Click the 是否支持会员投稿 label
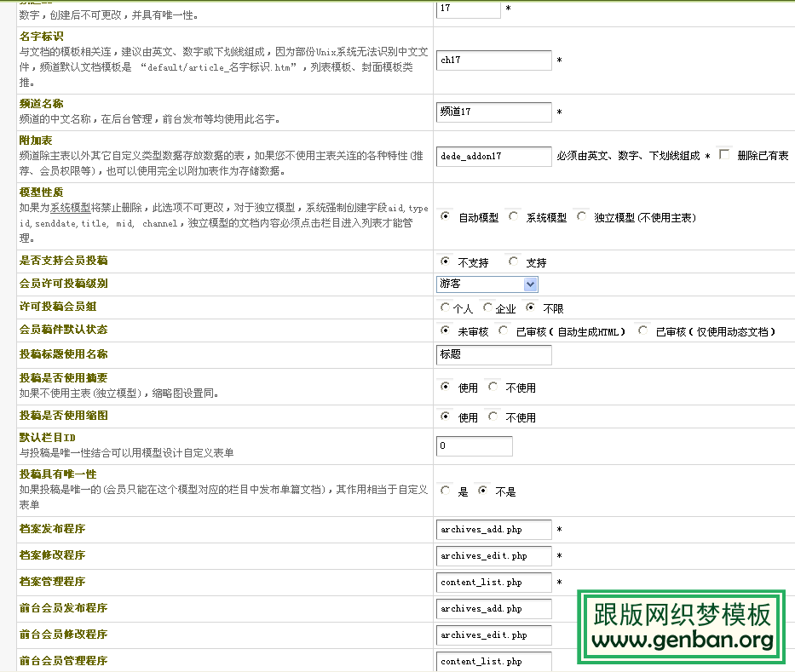 click(x=63, y=261)
